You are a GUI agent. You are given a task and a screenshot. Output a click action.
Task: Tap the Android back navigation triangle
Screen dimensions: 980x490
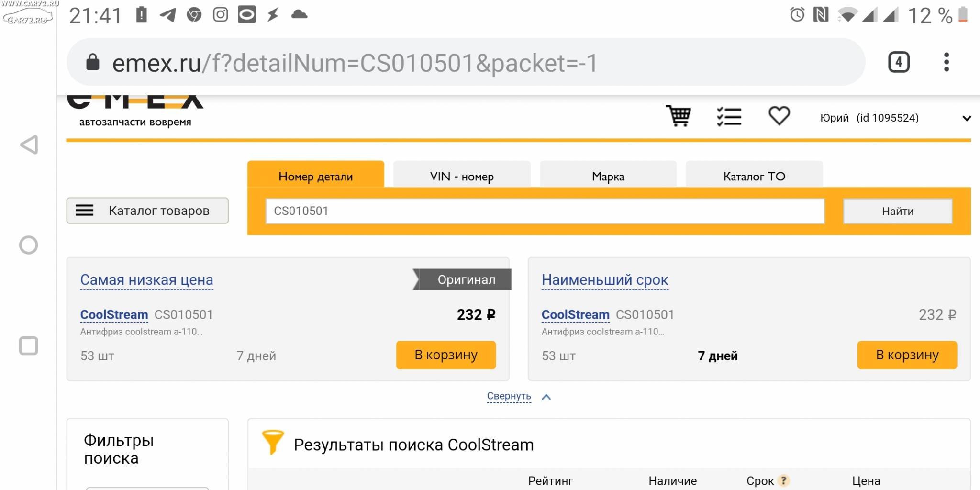pos(29,145)
